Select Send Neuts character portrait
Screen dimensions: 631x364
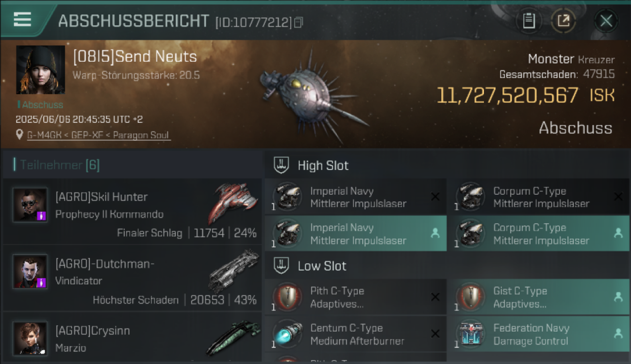[x=40, y=70]
